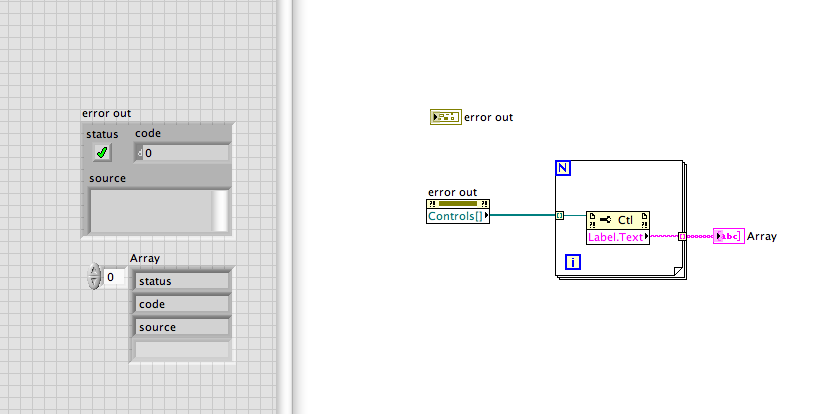This screenshot has width=814, height=414.
Task: Click the Array index stepper arrows
Action: coord(93,276)
